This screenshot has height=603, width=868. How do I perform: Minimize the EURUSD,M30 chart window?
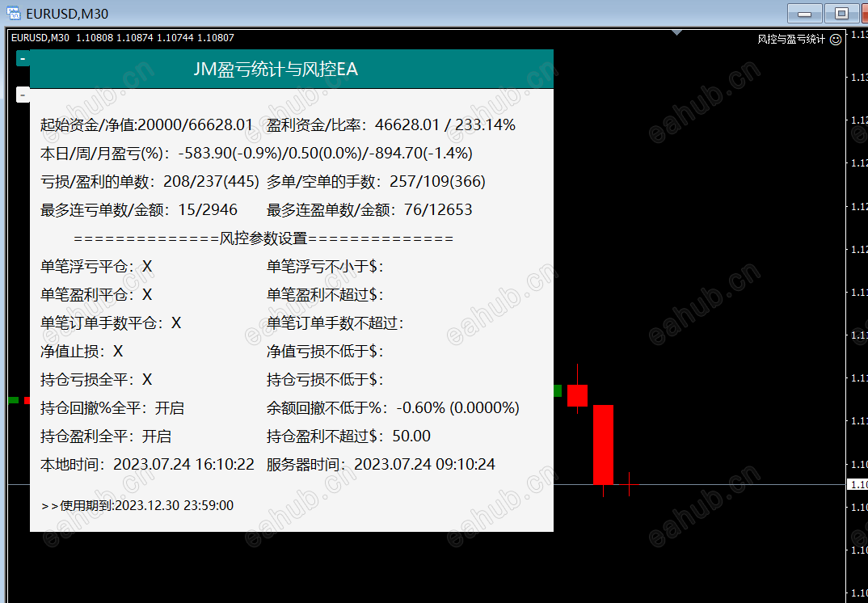click(804, 13)
